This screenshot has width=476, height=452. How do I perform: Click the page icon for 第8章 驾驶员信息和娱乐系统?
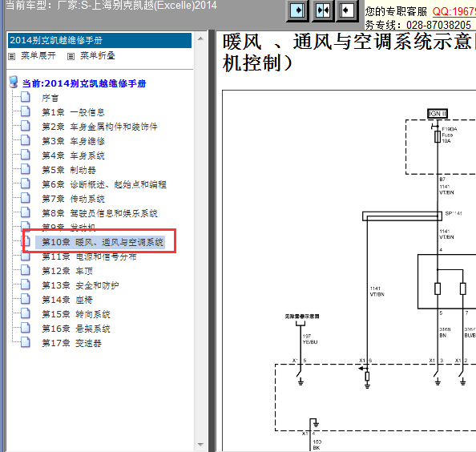pos(26,212)
